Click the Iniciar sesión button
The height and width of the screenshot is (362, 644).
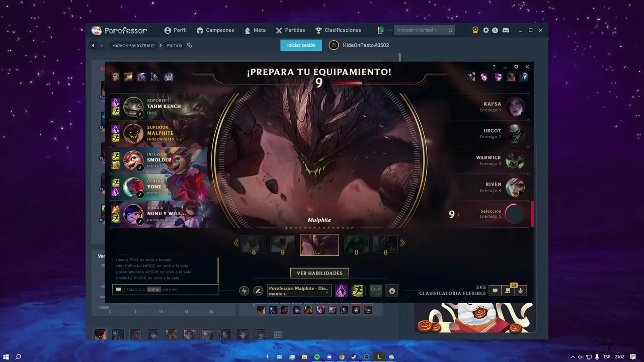pyautogui.click(x=301, y=45)
